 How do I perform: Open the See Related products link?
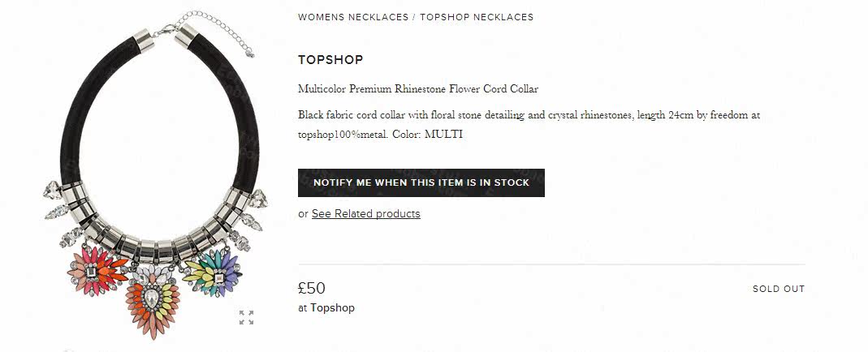tap(365, 214)
